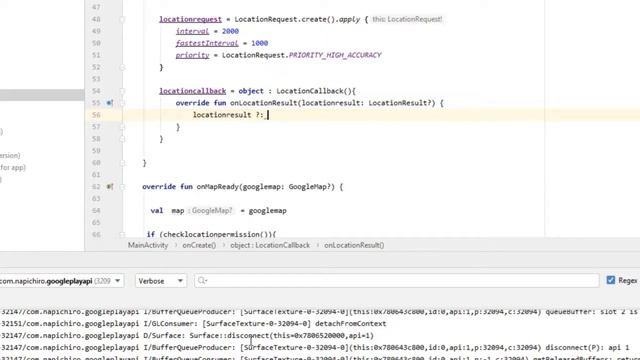Screen dimensions: 640x360
Task: Click 'val map' declaration on line 64
Action: click(167, 211)
